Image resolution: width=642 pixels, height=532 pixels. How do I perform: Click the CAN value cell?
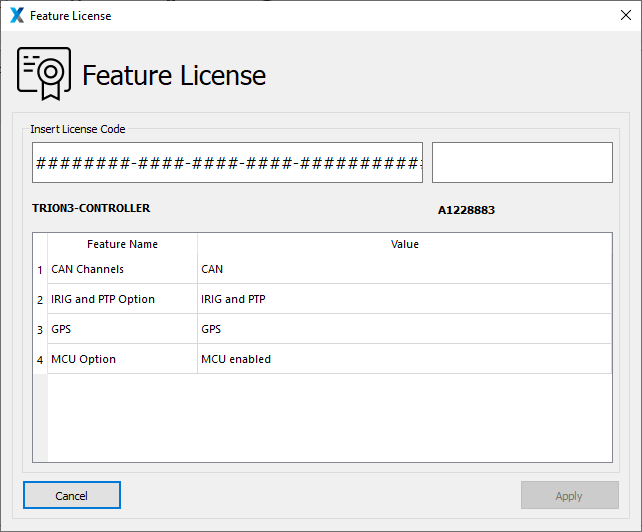405,269
